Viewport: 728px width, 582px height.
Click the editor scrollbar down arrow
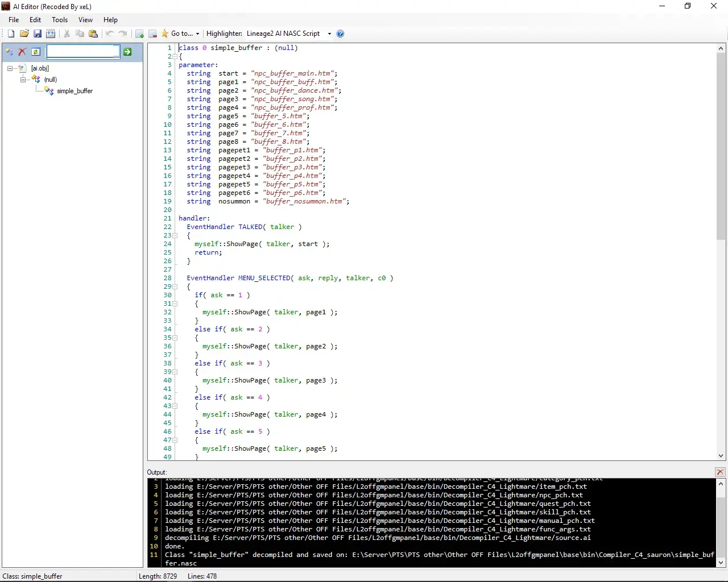coord(721,456)
